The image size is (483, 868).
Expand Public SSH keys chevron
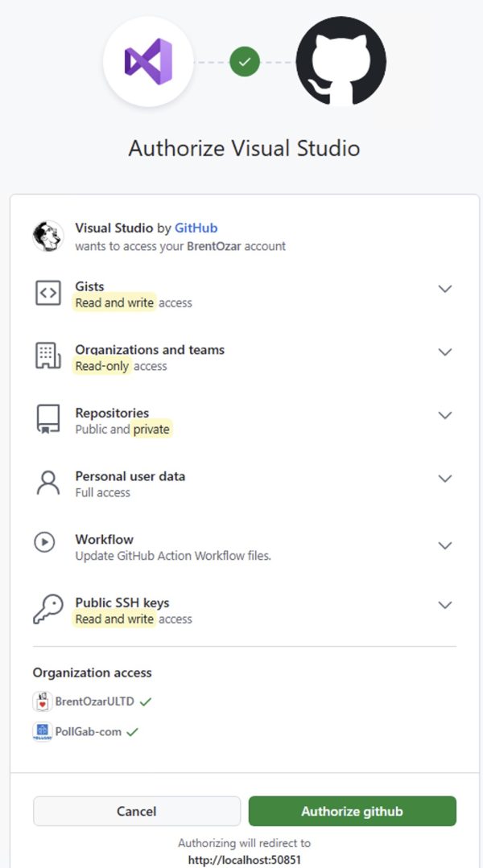tap(444, 605)
